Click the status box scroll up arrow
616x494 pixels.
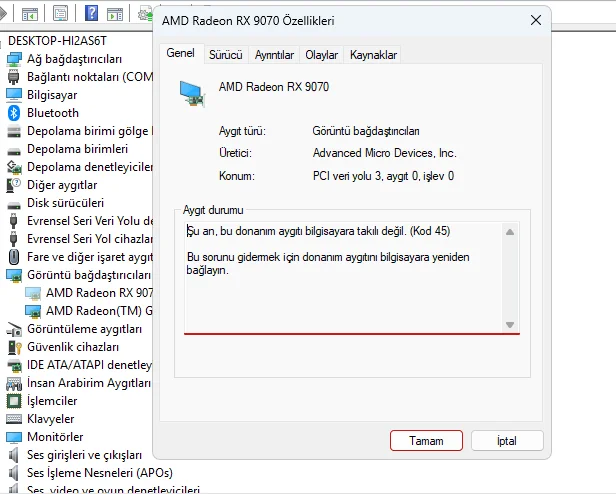510,232
